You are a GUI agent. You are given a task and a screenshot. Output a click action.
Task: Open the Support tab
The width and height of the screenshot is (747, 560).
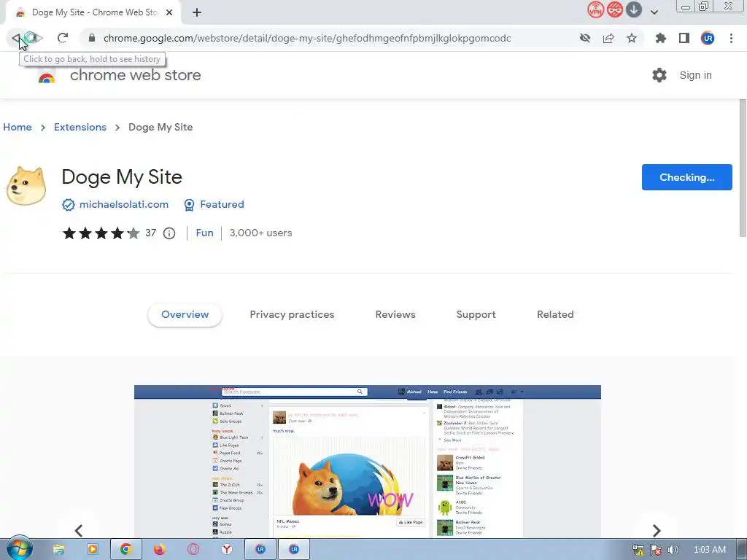pos(476,315)
